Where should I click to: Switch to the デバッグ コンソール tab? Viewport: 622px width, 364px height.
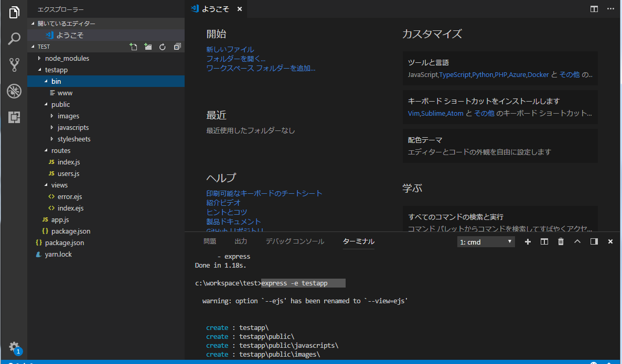coord(295,241)
